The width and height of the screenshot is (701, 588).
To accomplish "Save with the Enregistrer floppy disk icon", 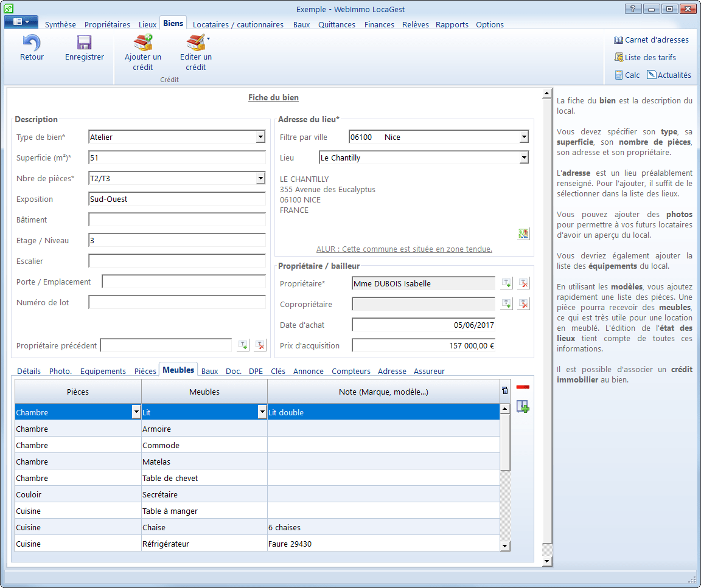I will (x=84, y=43).
